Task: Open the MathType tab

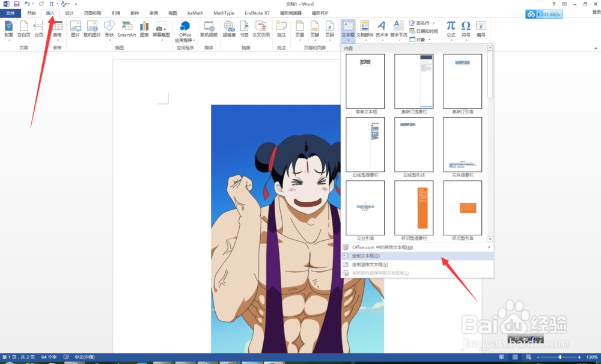Action: (x=224, y=13)
